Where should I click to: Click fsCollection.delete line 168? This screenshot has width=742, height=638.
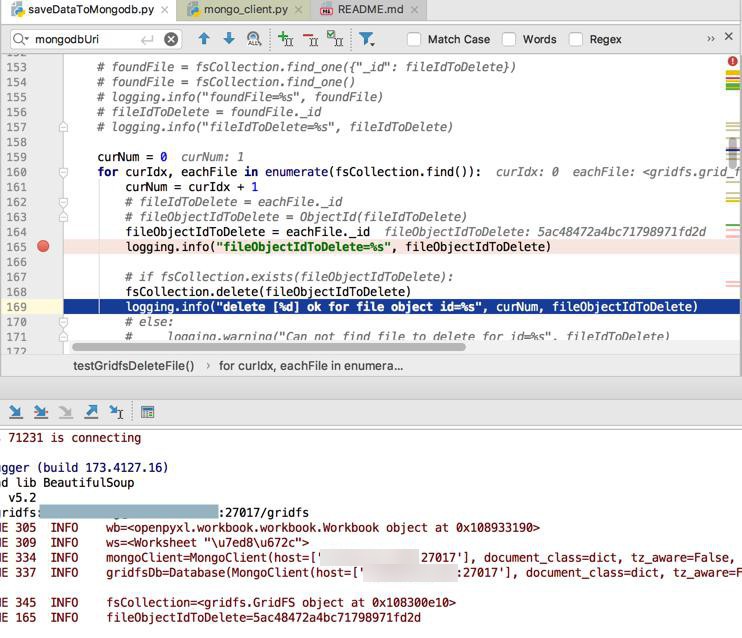click(x=268, y=292)
